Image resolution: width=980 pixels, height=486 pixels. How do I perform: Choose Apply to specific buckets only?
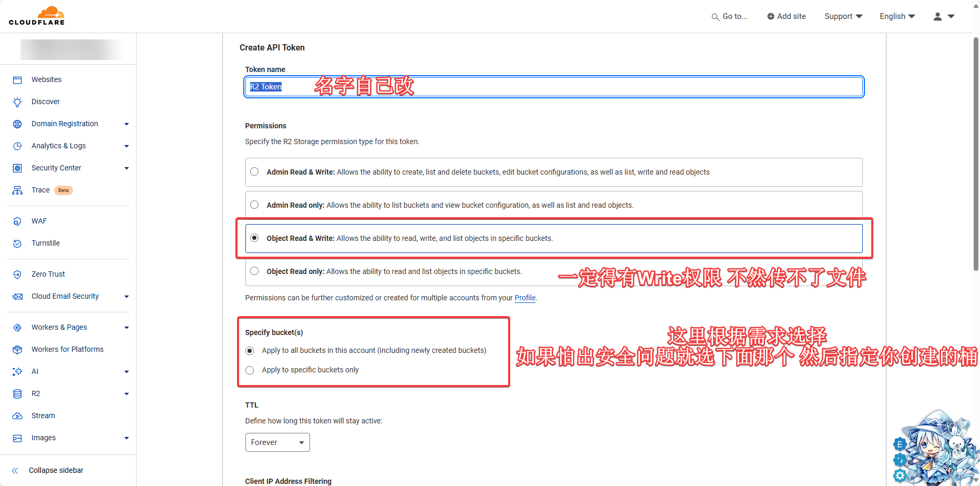[250, 370]
